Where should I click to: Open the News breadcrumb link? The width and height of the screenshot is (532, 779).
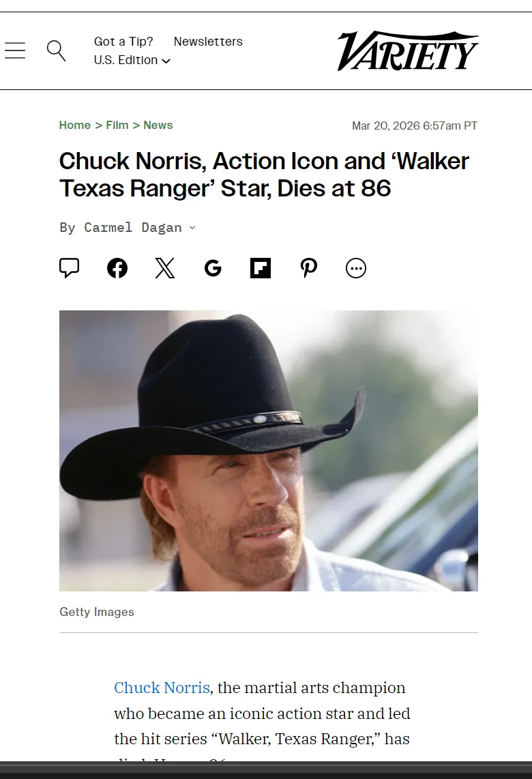click(158, 126)
